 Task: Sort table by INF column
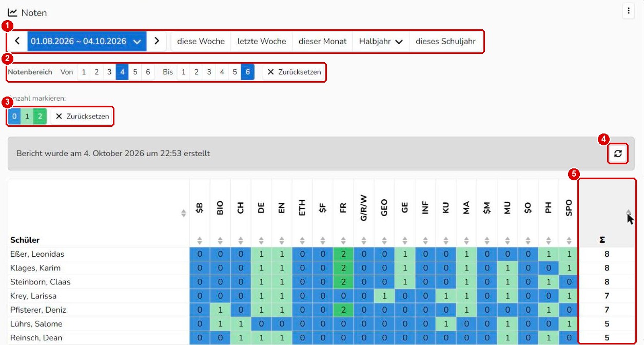coord(425,240)
